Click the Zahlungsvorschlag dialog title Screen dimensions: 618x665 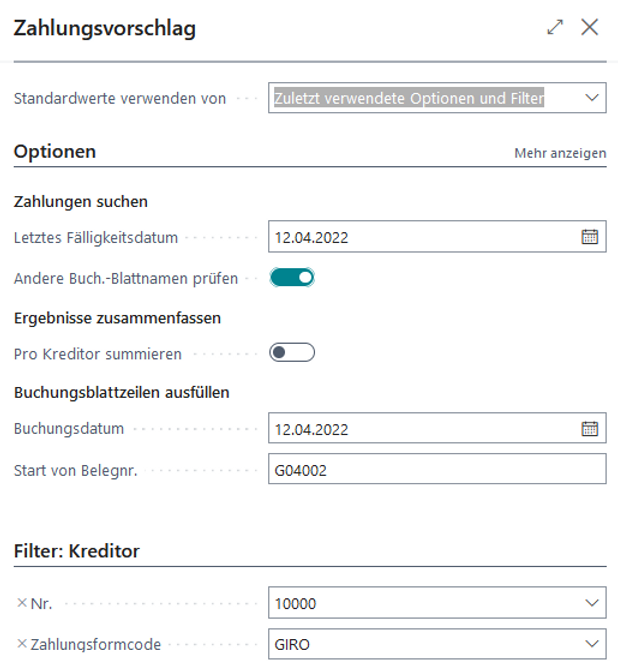(104, 28)
